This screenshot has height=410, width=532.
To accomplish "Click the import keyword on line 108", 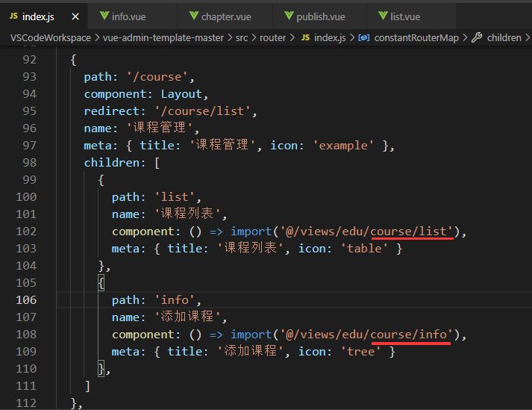I will (251, 335).
